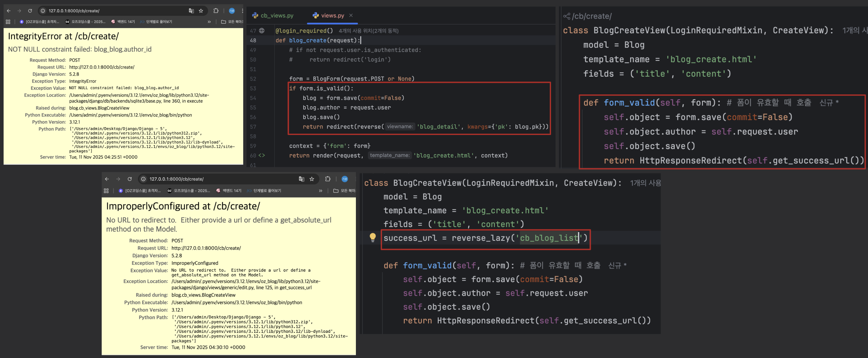The width and height of the screenshot is (868, 358).
Task: Click back arrow in IntegrityError browser
Action: pyautogui.click(x=9, y=11)
